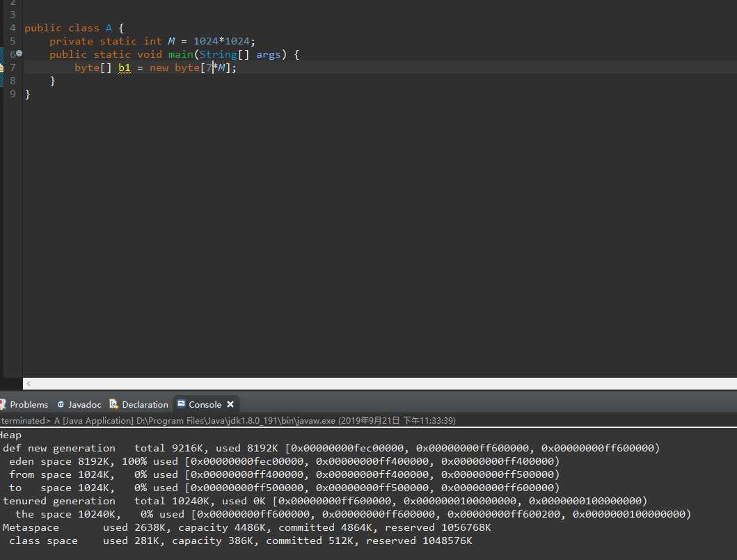Screen dimensions: 737x560
Task: Click the terminated javaw.exe launch description
Action: [228, 420]
